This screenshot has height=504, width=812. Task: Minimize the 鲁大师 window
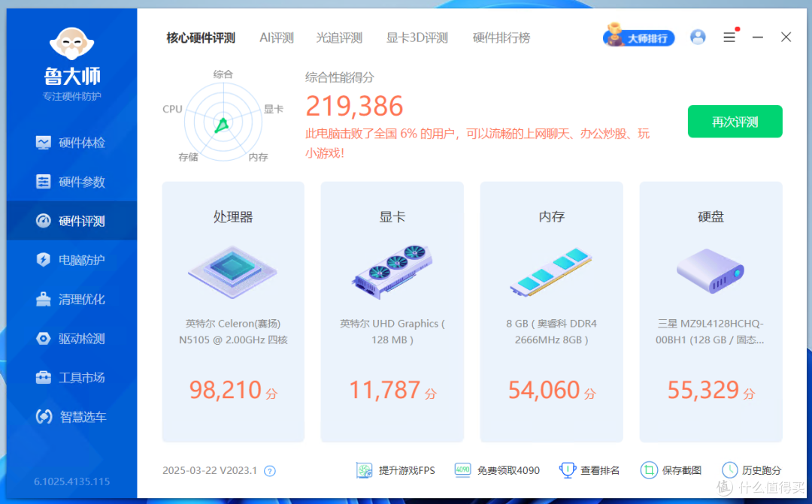click(758, 38)
